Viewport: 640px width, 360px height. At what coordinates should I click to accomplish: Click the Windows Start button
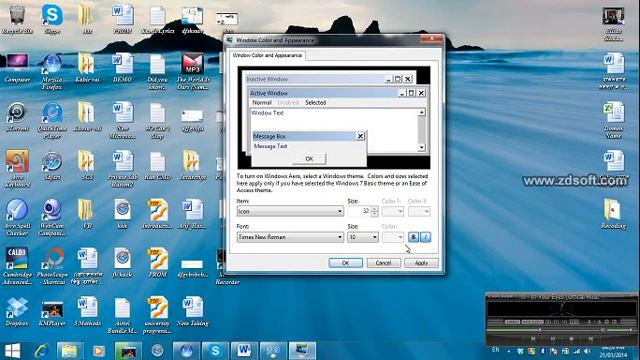tap(13, 351)
